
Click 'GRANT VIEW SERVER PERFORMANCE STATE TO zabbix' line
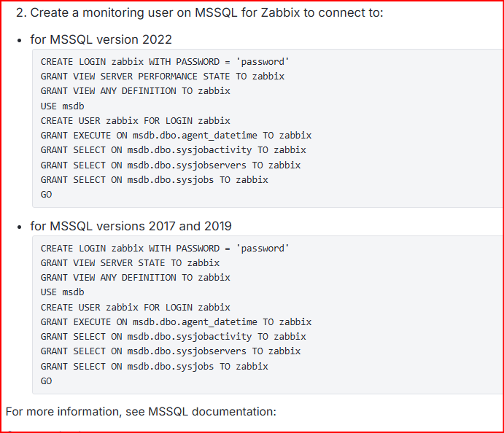tap(163, 77)
